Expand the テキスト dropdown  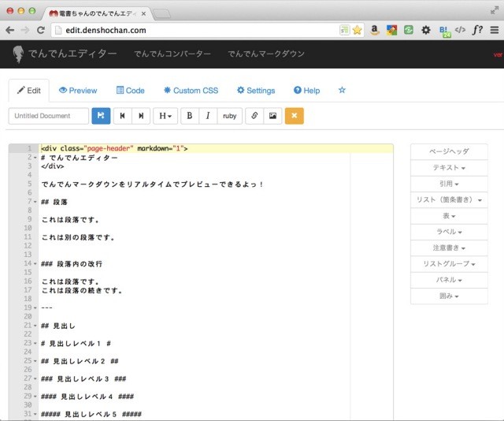pos(449,168)
